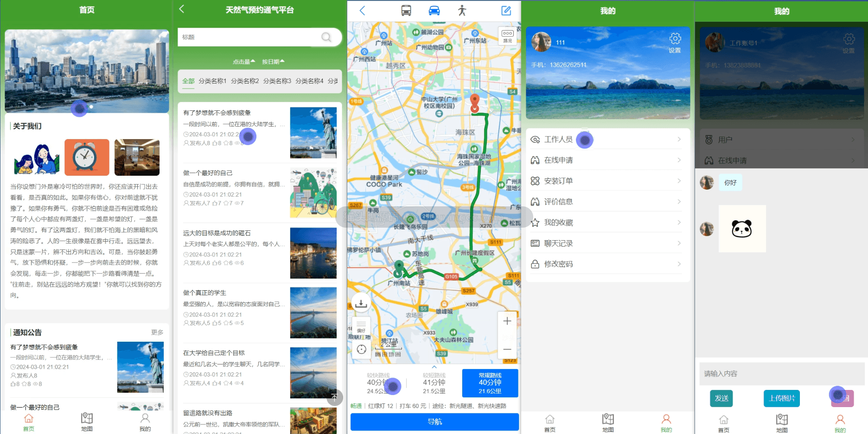Open the pencil edit icon on map screen
Image resolution: width=868 pixels, height=434 pixels.
click(506, 11)
